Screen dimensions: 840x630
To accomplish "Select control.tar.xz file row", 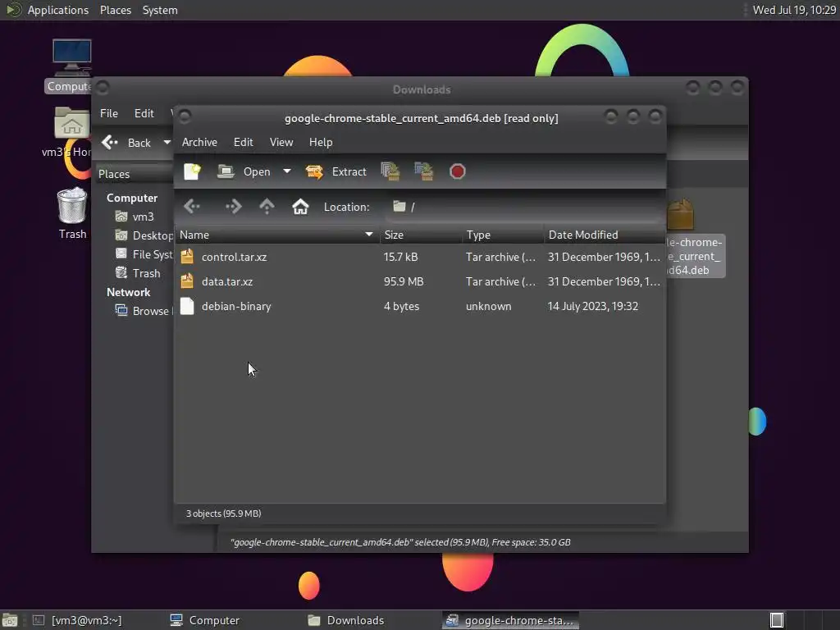I will 420,257.
